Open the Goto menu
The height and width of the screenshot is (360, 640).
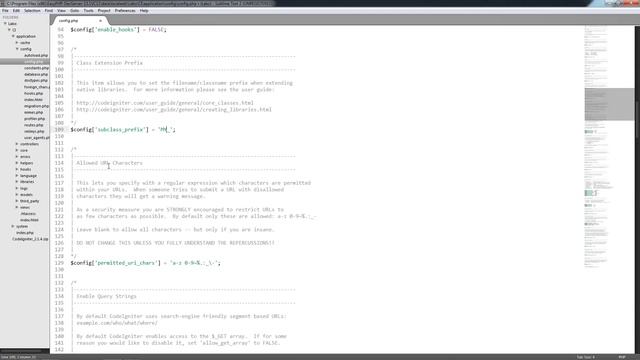(x=74, y=11)
